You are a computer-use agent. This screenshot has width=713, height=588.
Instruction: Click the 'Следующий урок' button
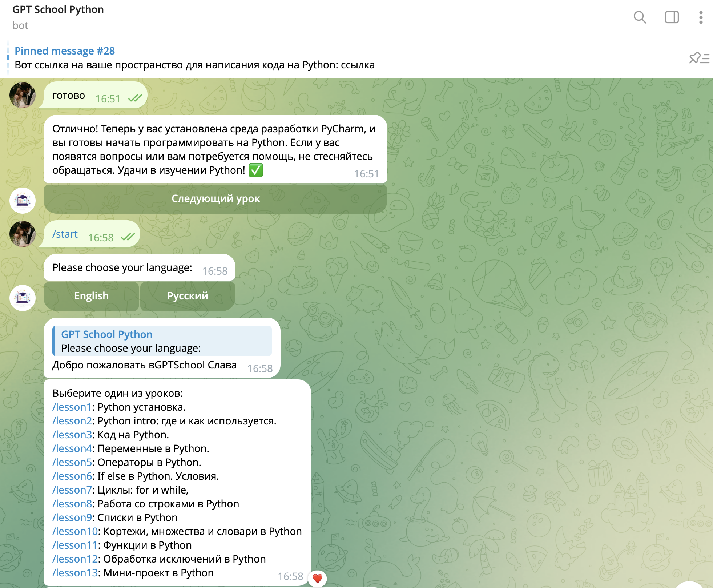click(x=215, y=199)
